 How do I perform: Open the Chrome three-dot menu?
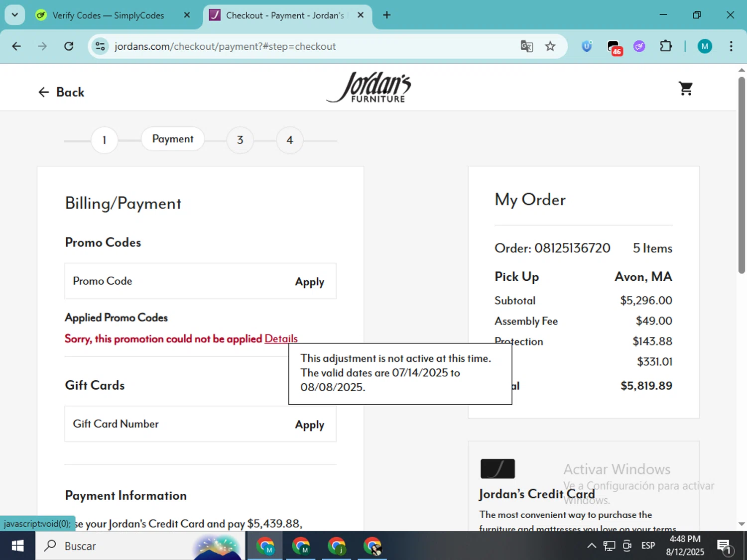click(731, 46)
